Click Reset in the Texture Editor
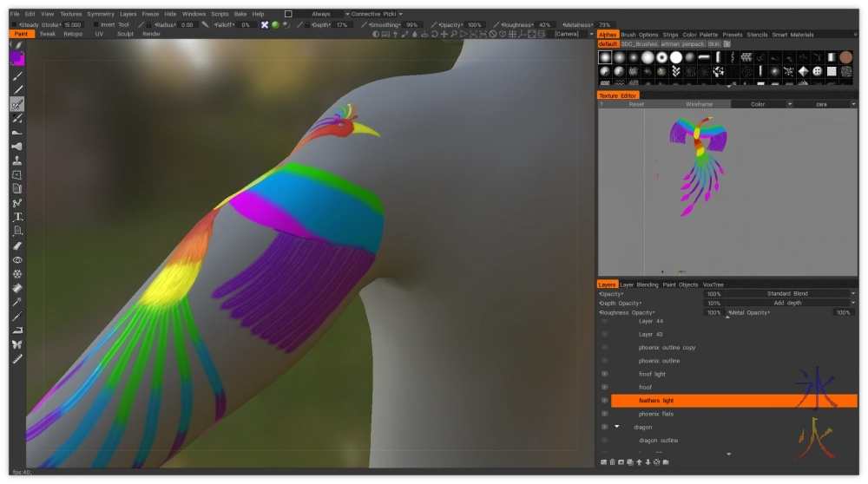Viewport: 868px width, 484px height. click(x=636, y=104)
